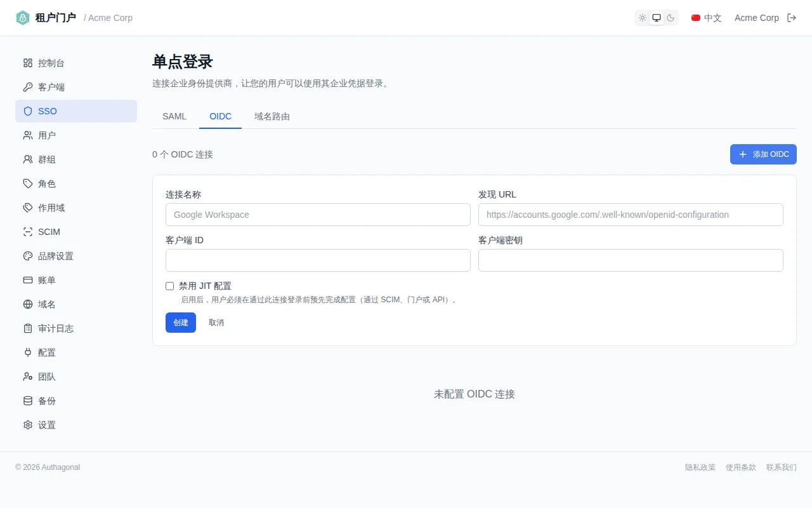Screen dimensions: 812x508
Task: Focus the 发现 URL input field
Action: point(631,215)
